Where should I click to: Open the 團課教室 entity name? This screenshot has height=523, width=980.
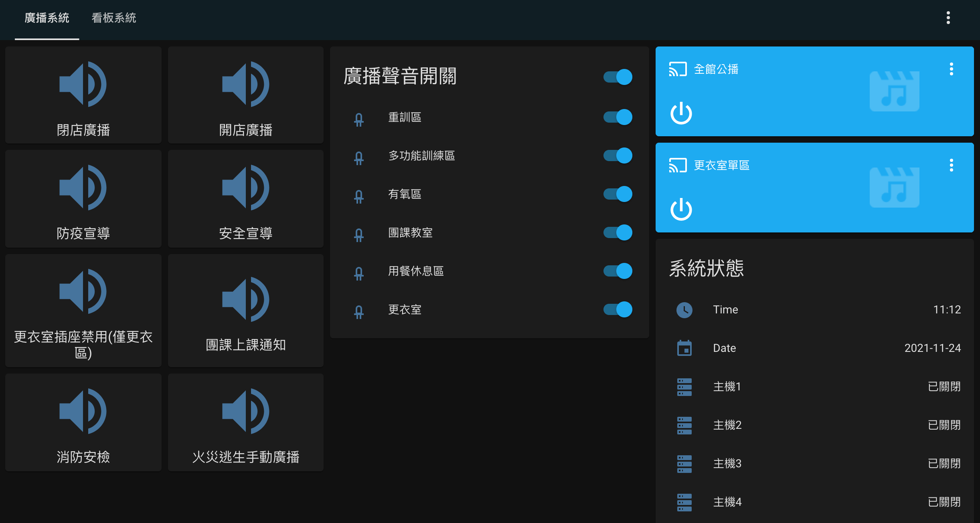[x=410, y=233]
